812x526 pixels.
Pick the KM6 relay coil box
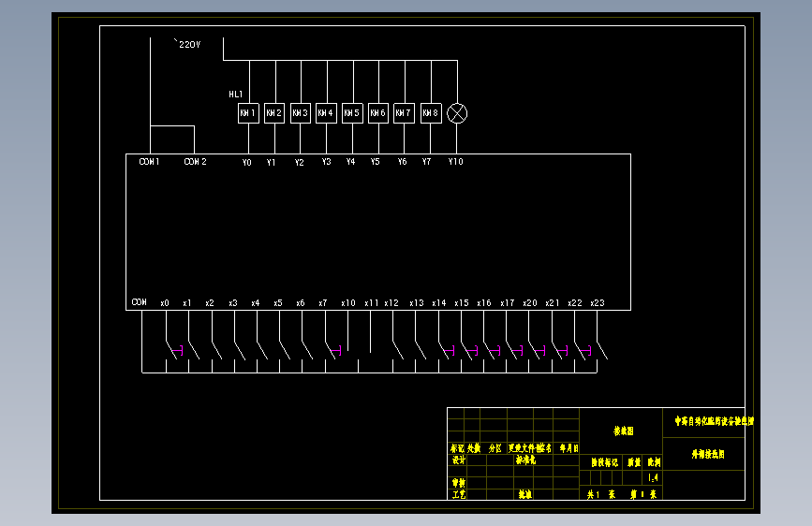pos(378,113)
